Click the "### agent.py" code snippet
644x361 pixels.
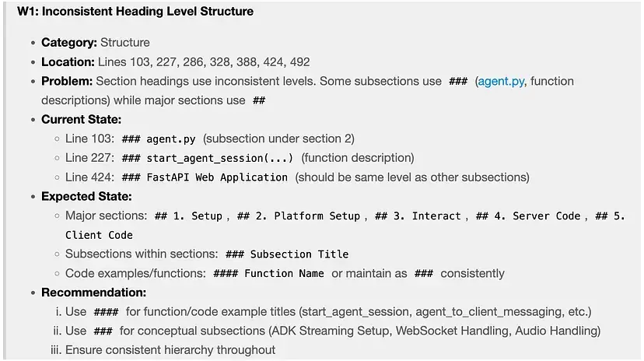pos(159,139)
